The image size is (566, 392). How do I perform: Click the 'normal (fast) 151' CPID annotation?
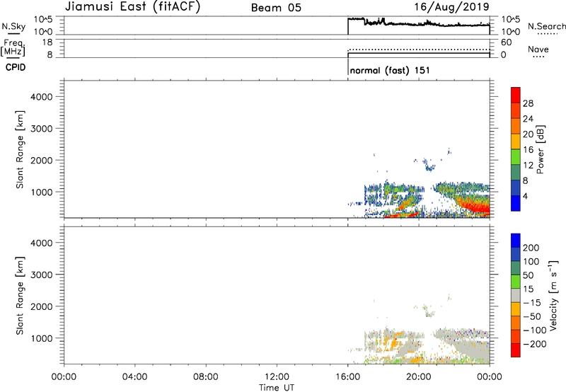click(x=390, y=70)
